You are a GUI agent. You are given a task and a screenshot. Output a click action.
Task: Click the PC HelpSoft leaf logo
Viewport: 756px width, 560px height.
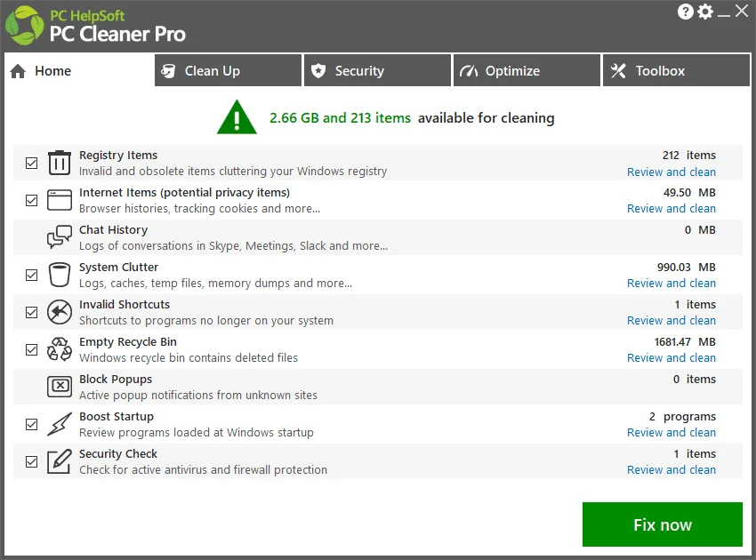pyautogui.click(x=24, y=26)
